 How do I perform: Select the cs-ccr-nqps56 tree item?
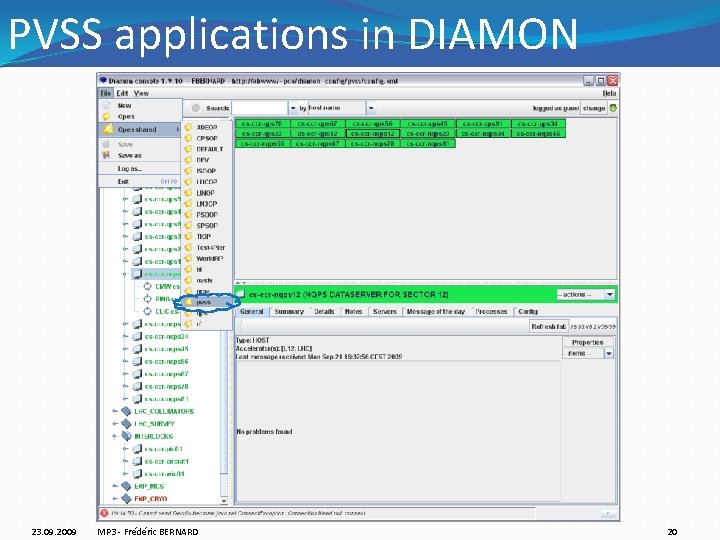(166, 361)
